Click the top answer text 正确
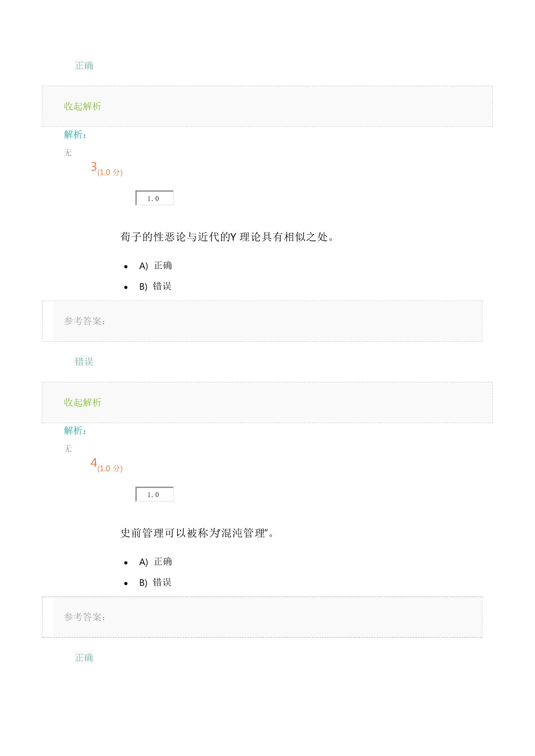Screen dimensions: 535x756 coord(84,66)
